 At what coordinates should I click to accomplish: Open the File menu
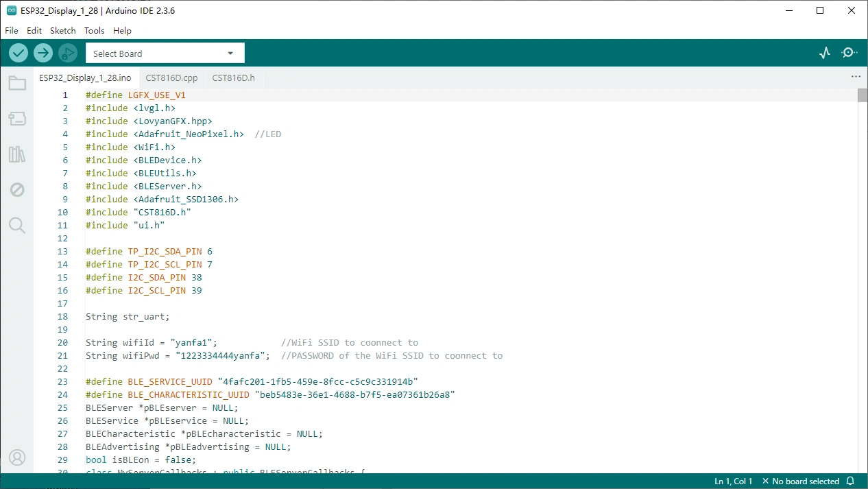point(12,31)
